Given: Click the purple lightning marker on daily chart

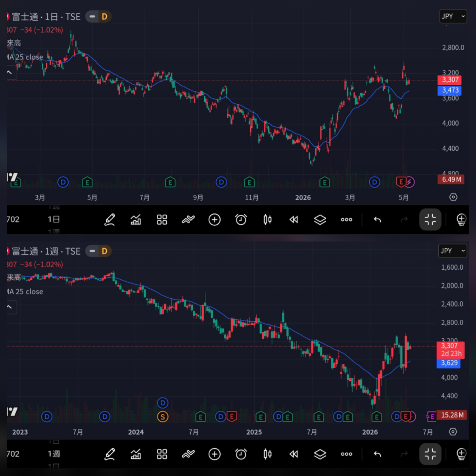Looking at the screenshot, I should tap(410, 182).
